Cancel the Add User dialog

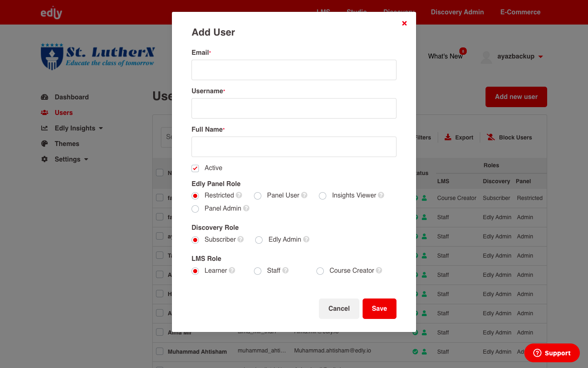[x=339, y=308]
